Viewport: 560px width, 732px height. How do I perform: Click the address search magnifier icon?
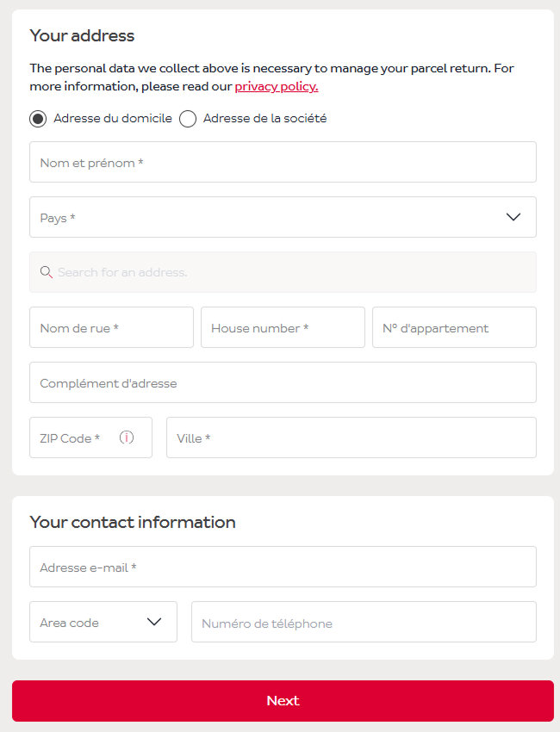47,272
